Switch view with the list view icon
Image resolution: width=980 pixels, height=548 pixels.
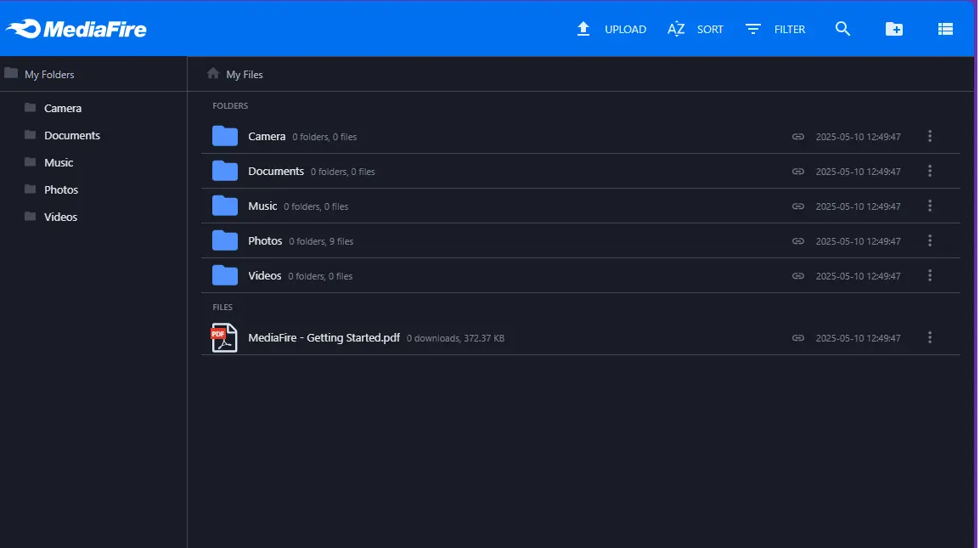tap(945, 29)
